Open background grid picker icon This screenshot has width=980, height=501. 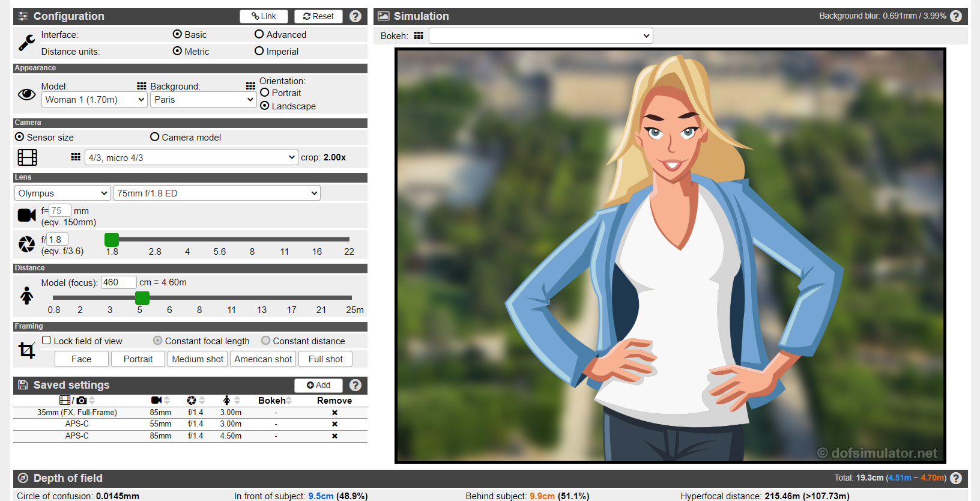pos(250,86)
